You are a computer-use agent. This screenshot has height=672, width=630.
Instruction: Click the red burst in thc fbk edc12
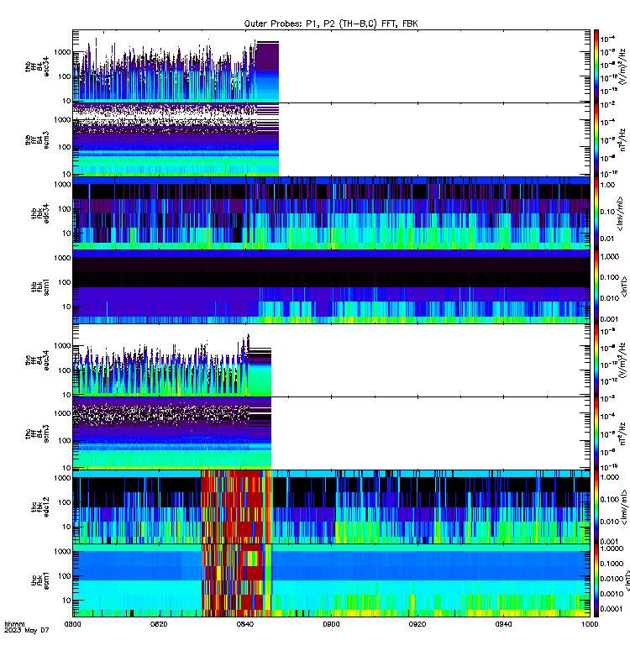237,507
